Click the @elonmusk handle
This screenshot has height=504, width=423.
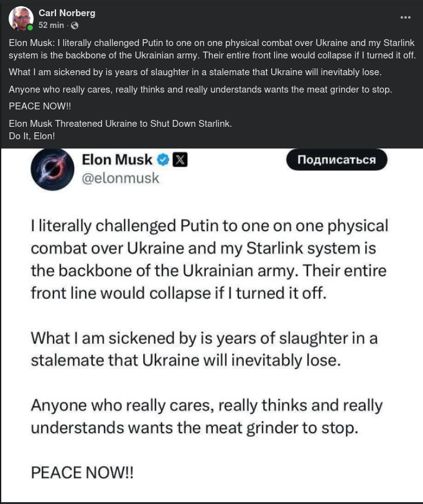click(x=120, y=178)
